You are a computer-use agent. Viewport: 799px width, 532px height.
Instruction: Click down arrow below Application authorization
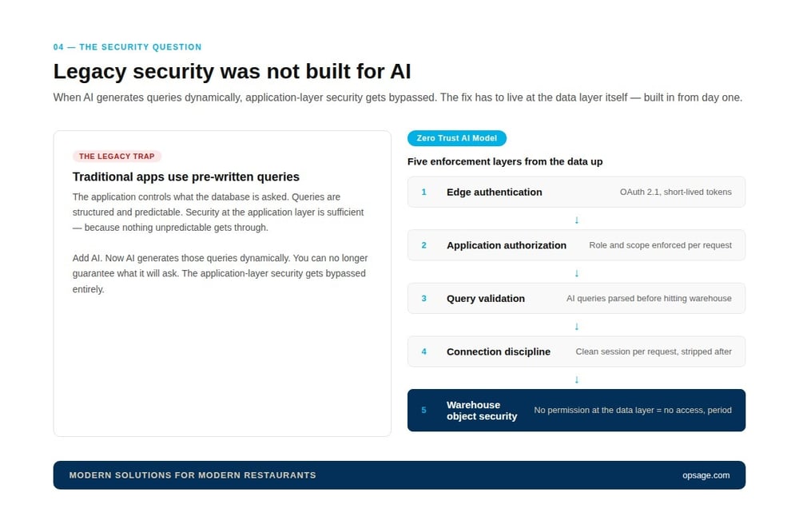[x=576, y=273]
